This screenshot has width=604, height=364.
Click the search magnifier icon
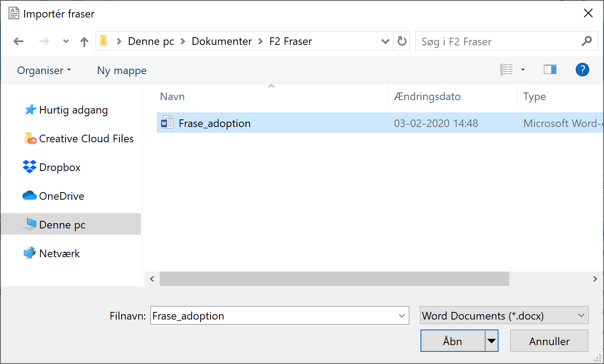coord(586,42)
